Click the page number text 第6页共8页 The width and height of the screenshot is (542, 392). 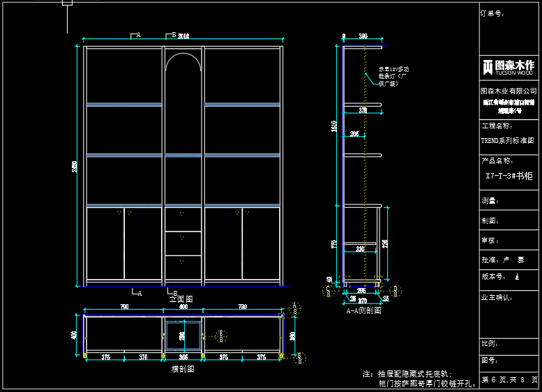click(509, 379)
